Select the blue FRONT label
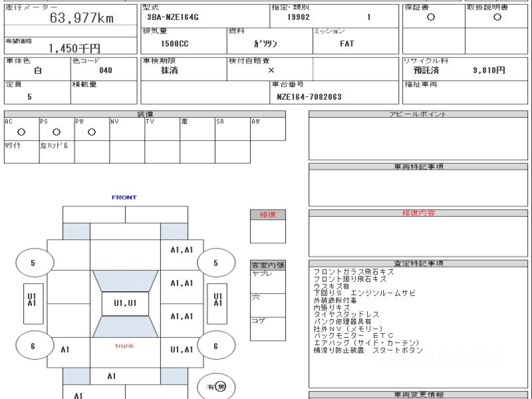The image size is (532, 399). pos(124,197)
